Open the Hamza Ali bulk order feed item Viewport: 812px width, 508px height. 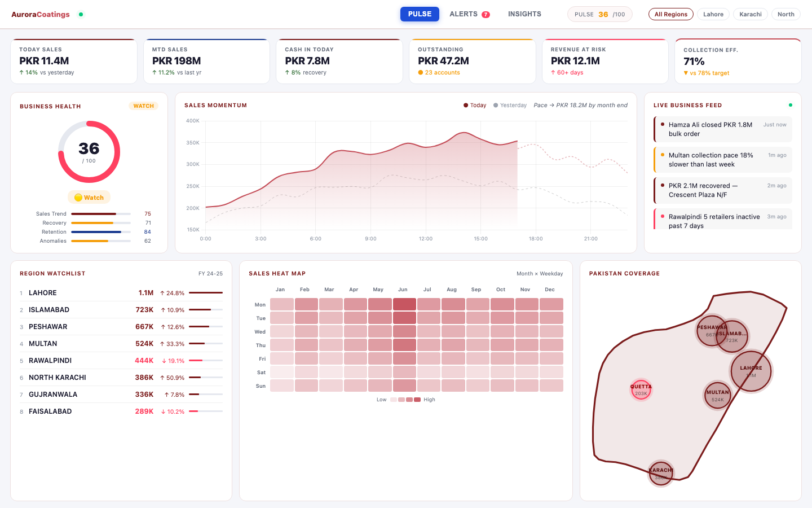pos(723,129)
